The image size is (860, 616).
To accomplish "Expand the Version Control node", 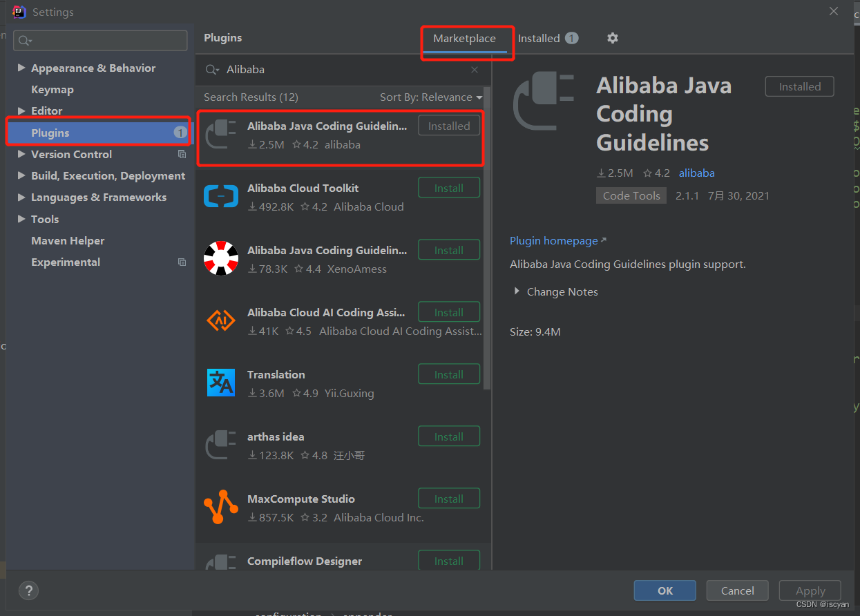I will pyautogui.click(x=21, y=154).
